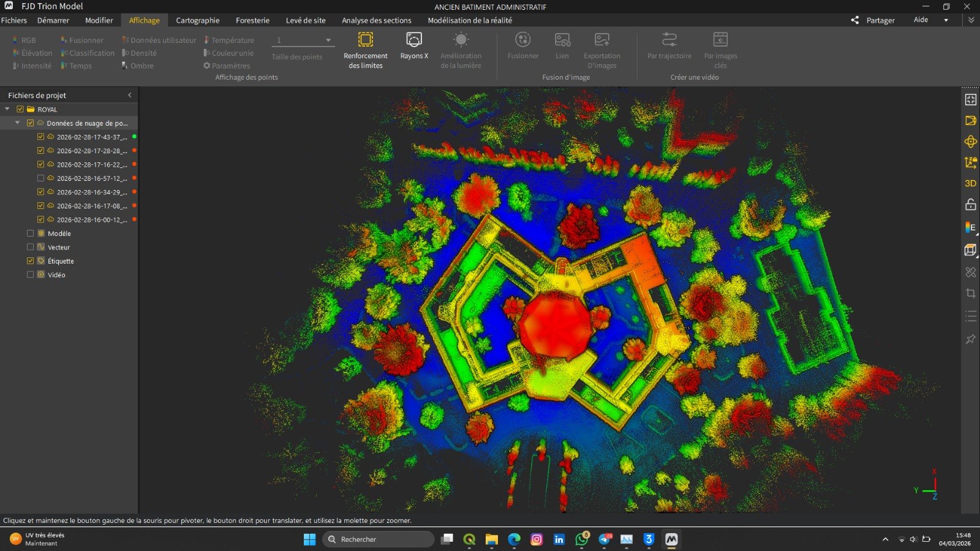Viewport: 980px width, 551px height.
Task: Uncheck scan 2026-02-28-17-28-28 checkbox
Action: click(x=40, y=151)
